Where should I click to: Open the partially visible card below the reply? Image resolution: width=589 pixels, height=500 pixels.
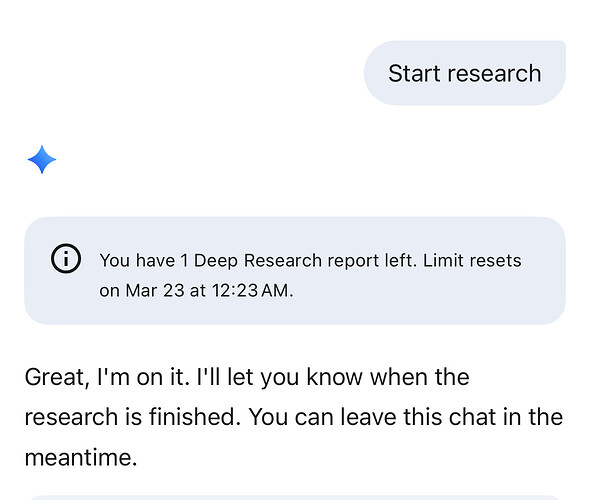[295, 498]
